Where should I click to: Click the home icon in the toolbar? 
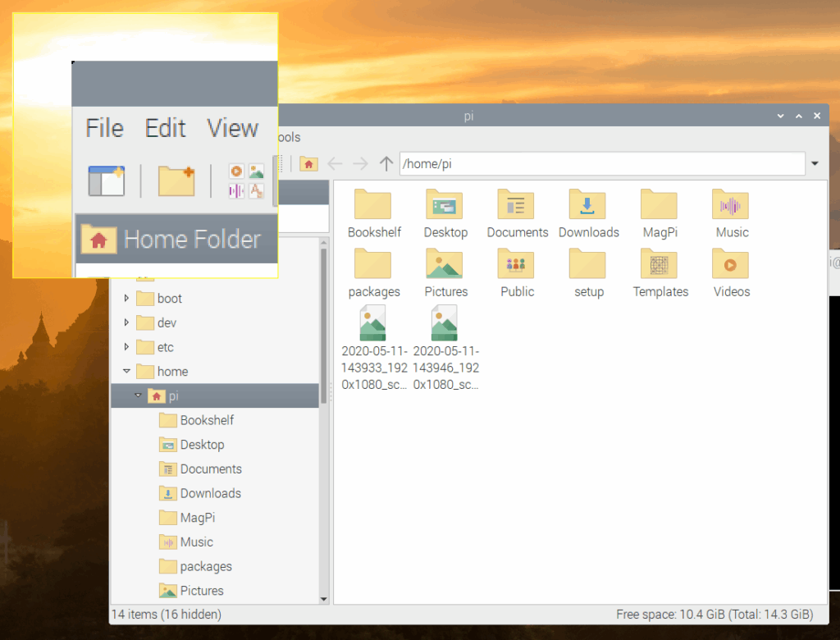coord(308,163)
